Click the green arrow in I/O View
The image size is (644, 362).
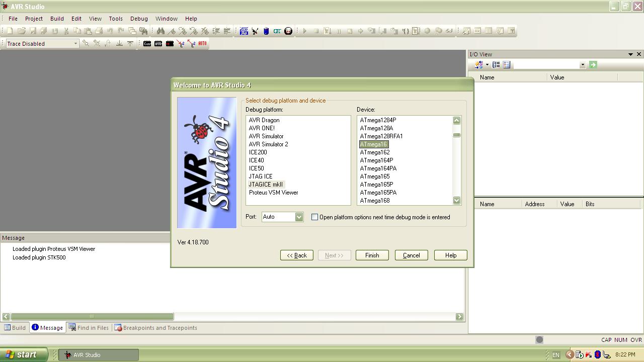[x=593, y=65]
